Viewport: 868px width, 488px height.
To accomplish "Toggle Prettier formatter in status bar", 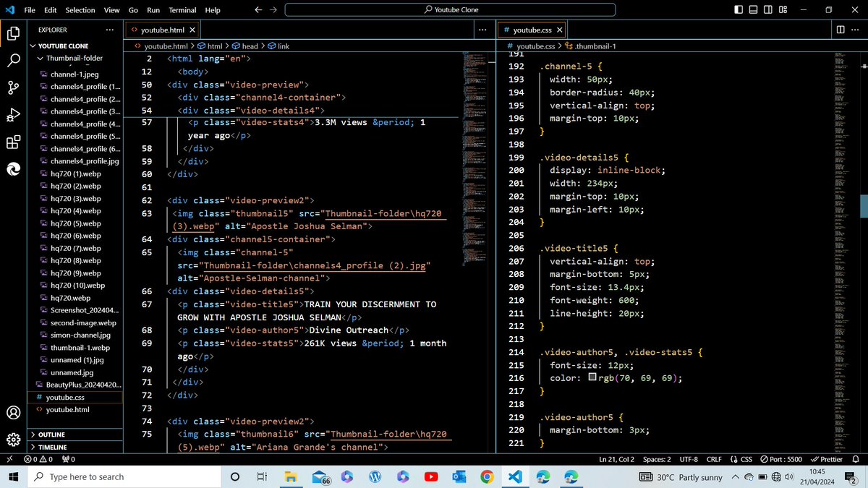I will tap(827, 459).
